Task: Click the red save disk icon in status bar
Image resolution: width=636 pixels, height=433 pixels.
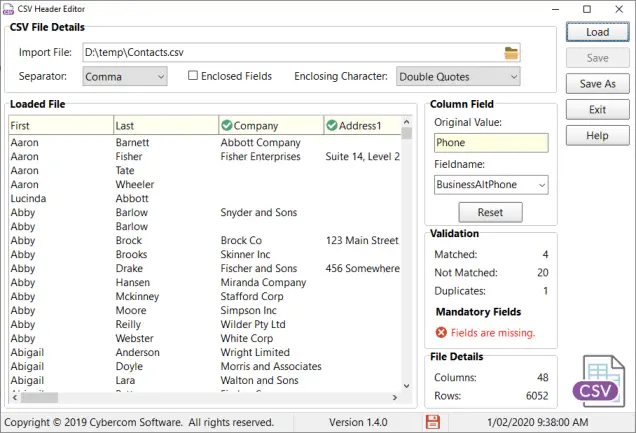Action: pos(432,422)
